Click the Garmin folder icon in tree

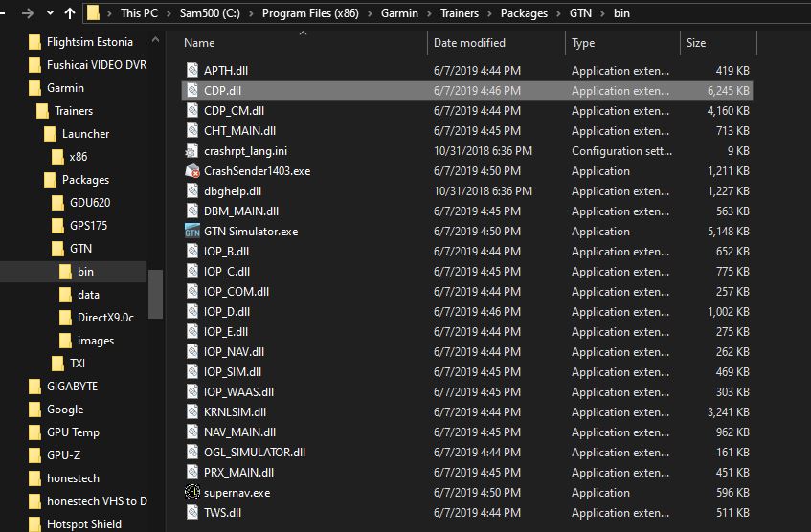coord(34,88)
